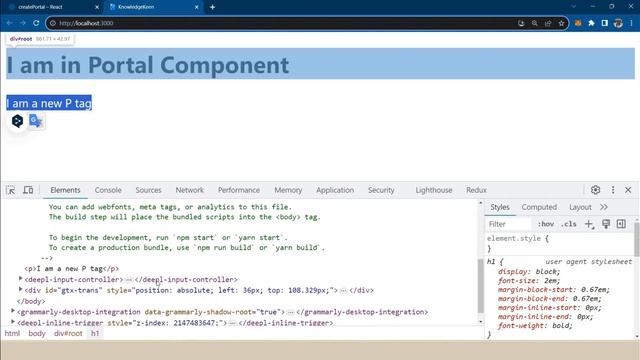Open the extensions puzzle icon
Screen dimensions: 640x360
(x=591, y=23)
